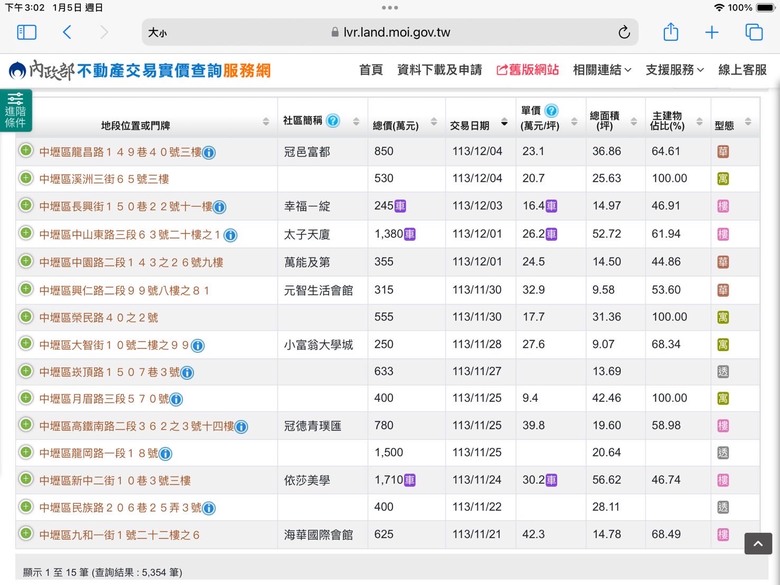The height and width of the screenshot is (585, 780).
Task: Expand row details for 中園路二段143之26號九樓
Action: click(25, 261)
